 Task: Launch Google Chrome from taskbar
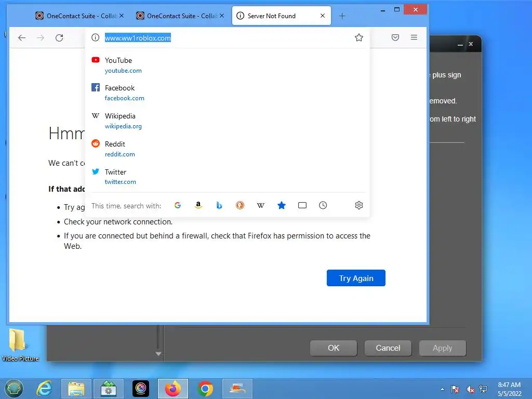[x=205, y=389]
